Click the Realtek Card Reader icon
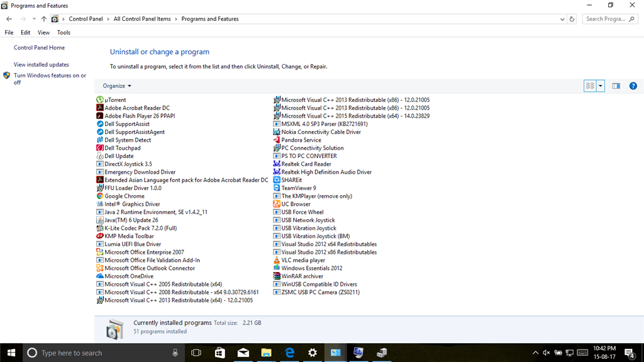 (x=277, y=164)
